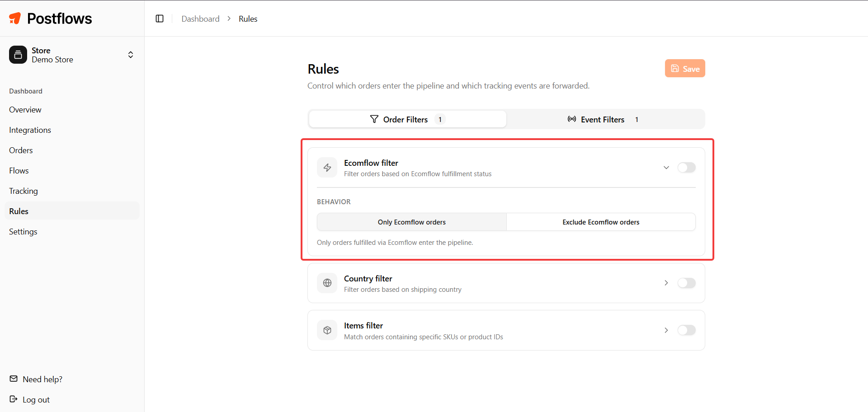Click the Need help? link
The height and width of the screenshot is (412, 868).
[x=42, y=379]
